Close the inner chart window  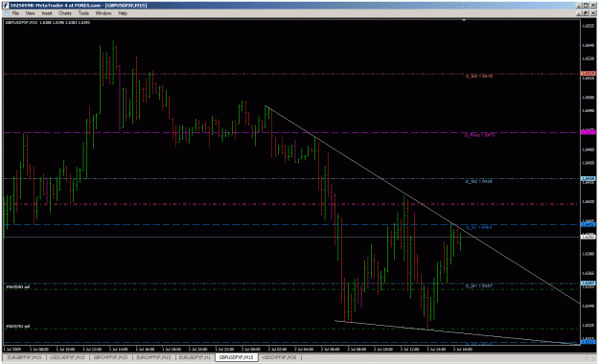[592, 13]
